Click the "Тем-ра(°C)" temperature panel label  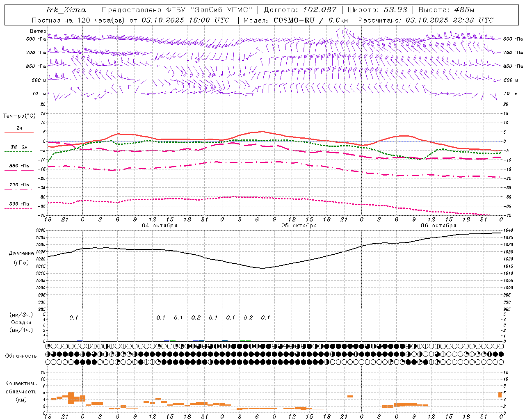[19, 116]
